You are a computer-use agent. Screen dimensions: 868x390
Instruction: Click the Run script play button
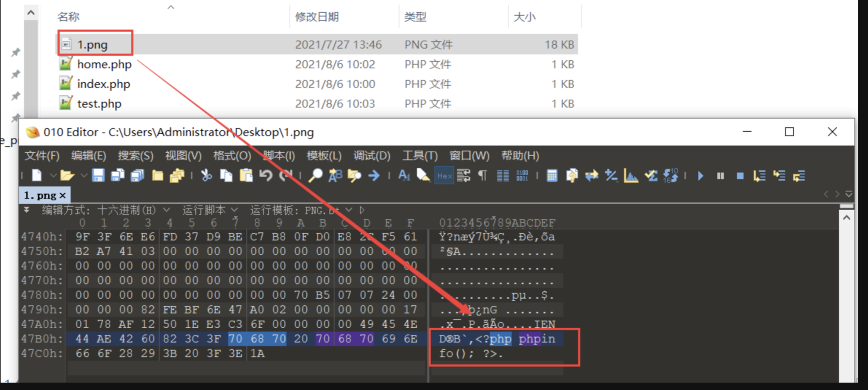pos(700,176)
